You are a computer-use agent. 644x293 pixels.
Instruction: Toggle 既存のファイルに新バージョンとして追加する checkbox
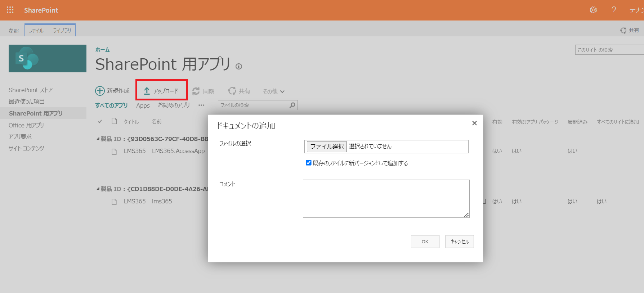tap(308, 163)
